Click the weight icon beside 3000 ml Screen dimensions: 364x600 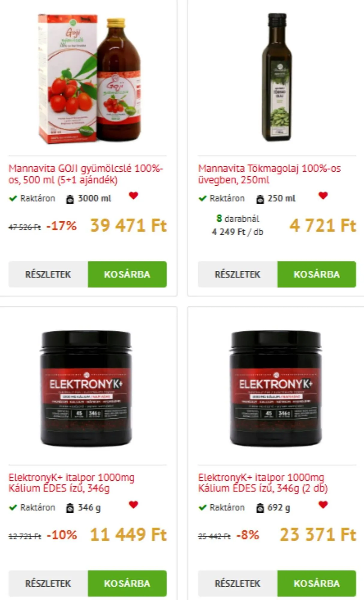70,199
